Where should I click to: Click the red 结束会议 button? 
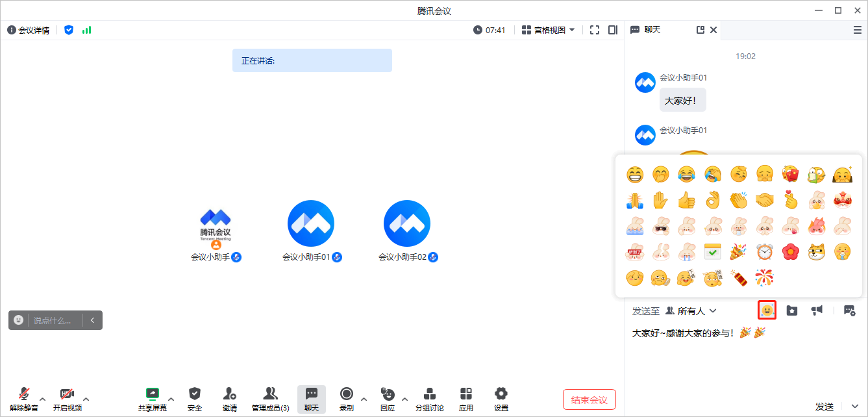pyautogui.click(x=589, y=399)
